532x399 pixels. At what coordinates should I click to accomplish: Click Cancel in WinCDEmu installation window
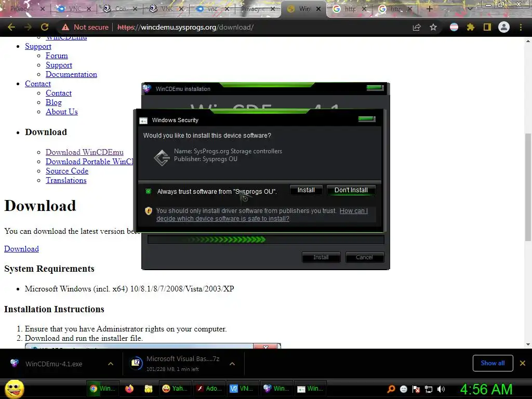pyautogui.click(x=364, y=257)
